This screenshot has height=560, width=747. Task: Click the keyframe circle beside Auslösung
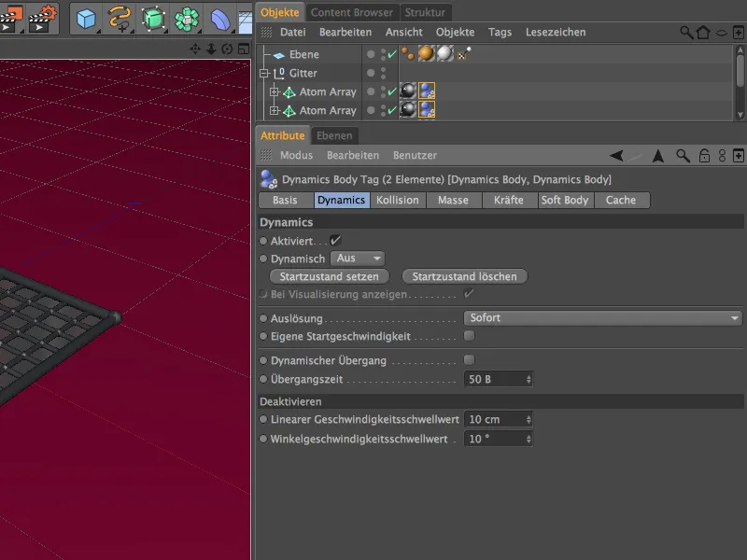[x=263, y=318]
